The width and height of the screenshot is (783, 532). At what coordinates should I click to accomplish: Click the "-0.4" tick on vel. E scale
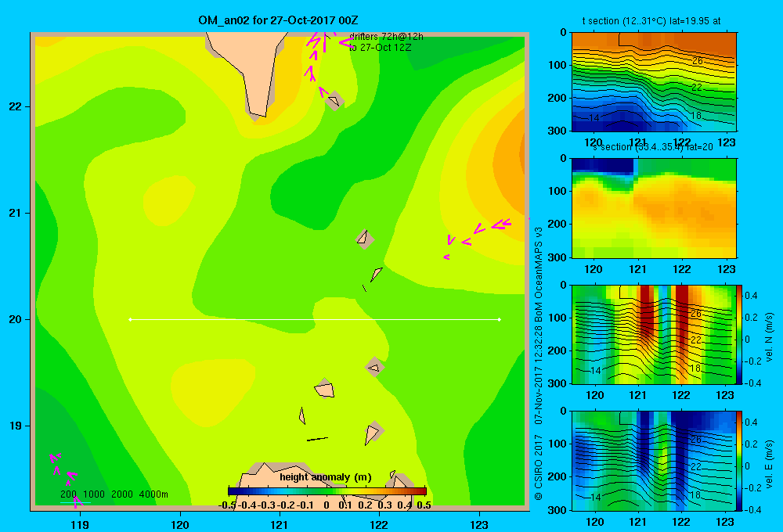point(752,509)
